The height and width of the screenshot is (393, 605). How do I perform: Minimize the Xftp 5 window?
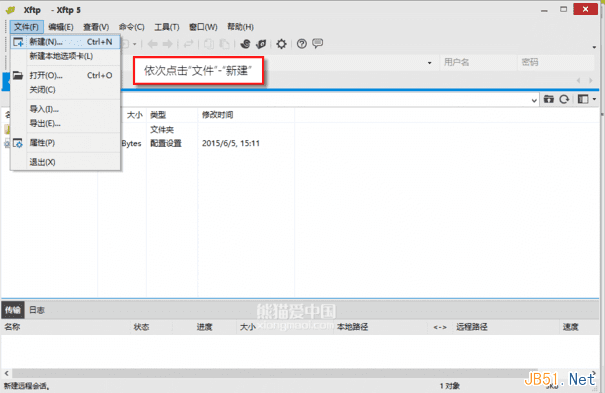(x=544, y=10)
